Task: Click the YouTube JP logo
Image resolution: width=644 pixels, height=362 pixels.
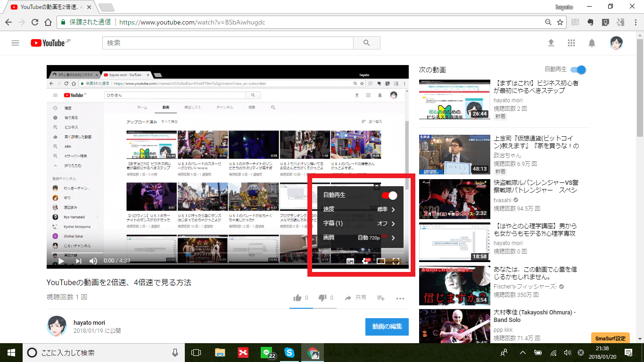Action: pyautogui.click(x=50, y=43)
